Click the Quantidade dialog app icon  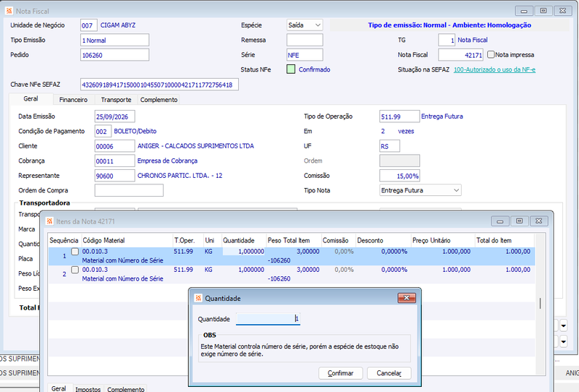[x=198, y=298]
